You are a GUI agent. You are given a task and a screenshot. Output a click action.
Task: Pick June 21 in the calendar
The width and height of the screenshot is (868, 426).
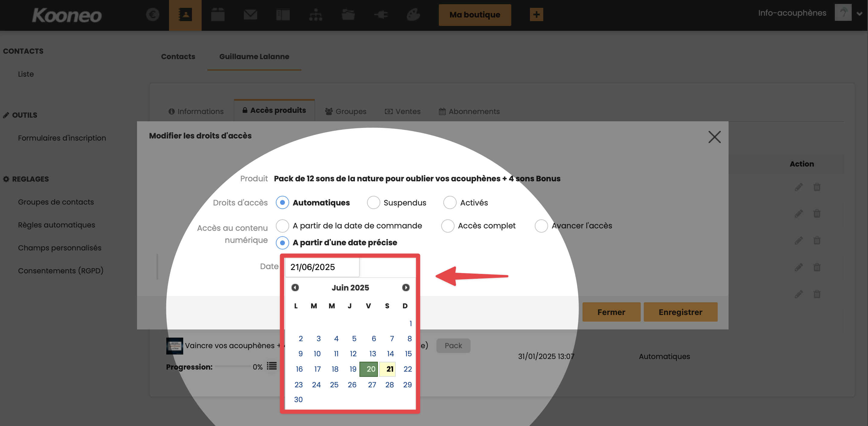(388, 369)
